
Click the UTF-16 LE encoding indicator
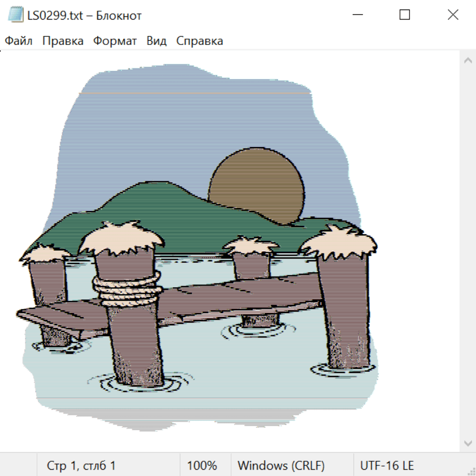[x=387, y=466]
